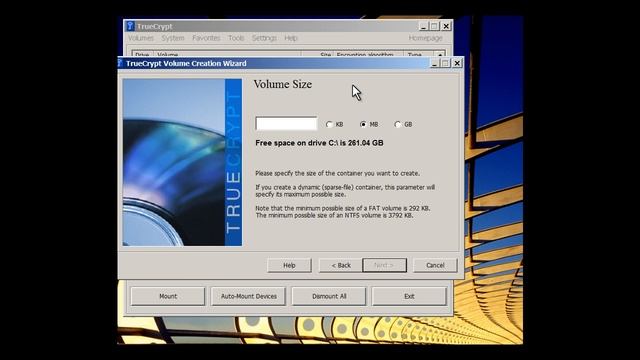Open the System menu in TrueCrypt
Screen dimensions: 640x360
[173, 38]
